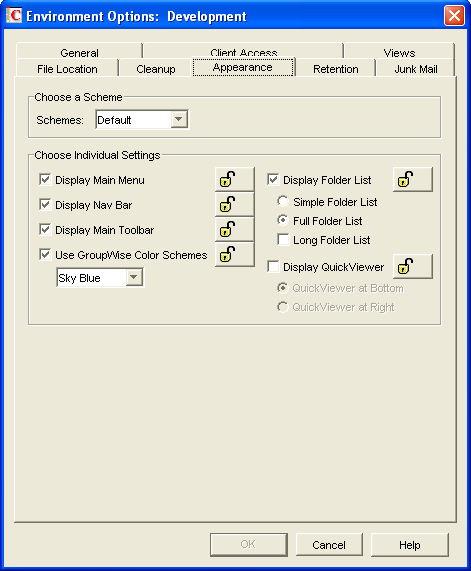The height and width of the screenshot is (571, 471).
Task: Disable Display Main Toolbar
Action: [45, 230]
